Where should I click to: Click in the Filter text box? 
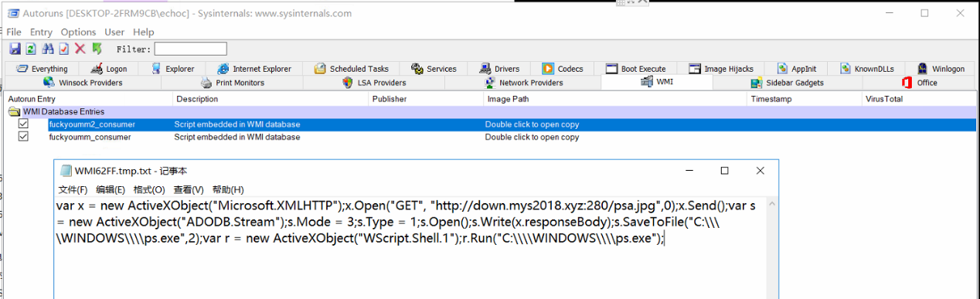tap(190, 49)
